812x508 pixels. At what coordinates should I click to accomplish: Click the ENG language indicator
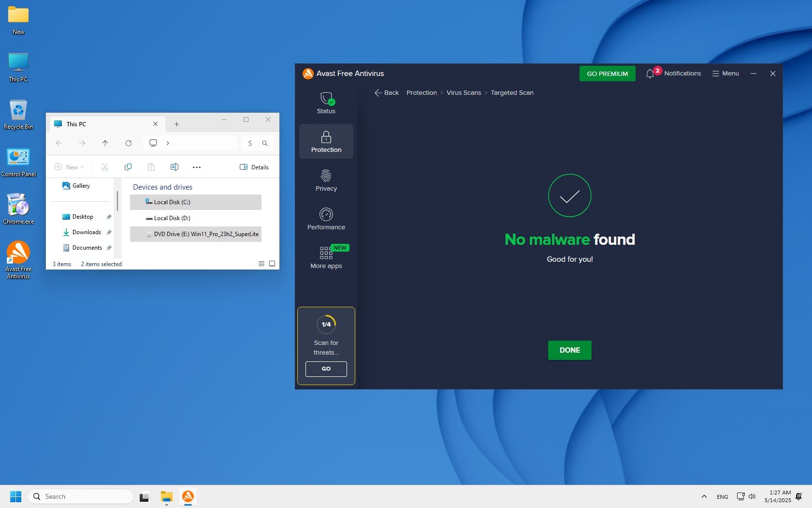pos(723,497)
